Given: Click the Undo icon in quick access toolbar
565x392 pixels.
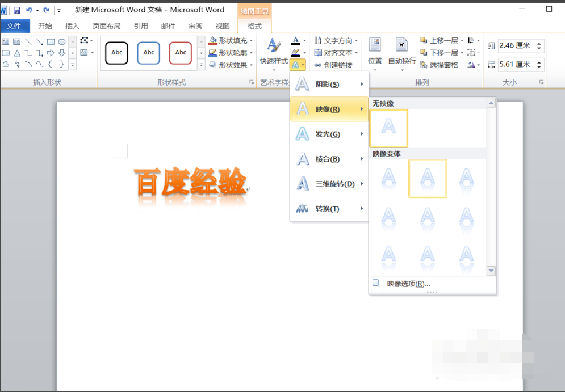Looking at the screenshot, I should point(29,10).
